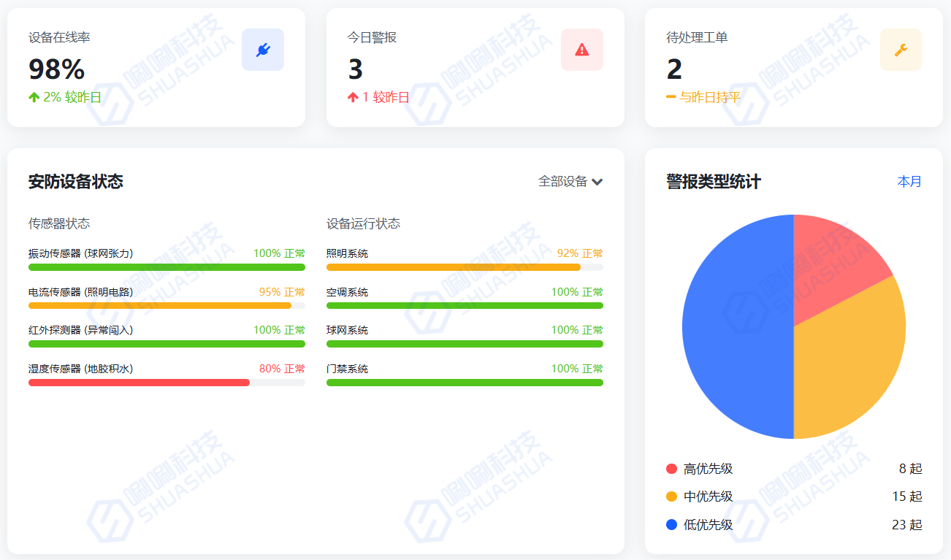
Task: Click the 98% device online rate value
Action: coord(57,69)
